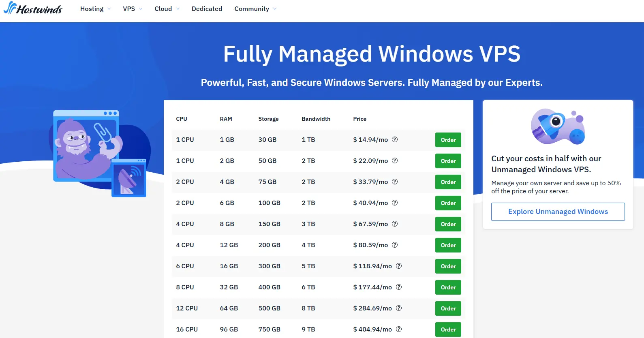Order the 6 CPU 16 GB plan
This screenshot has width=644, height=338.
click(448, 266)
